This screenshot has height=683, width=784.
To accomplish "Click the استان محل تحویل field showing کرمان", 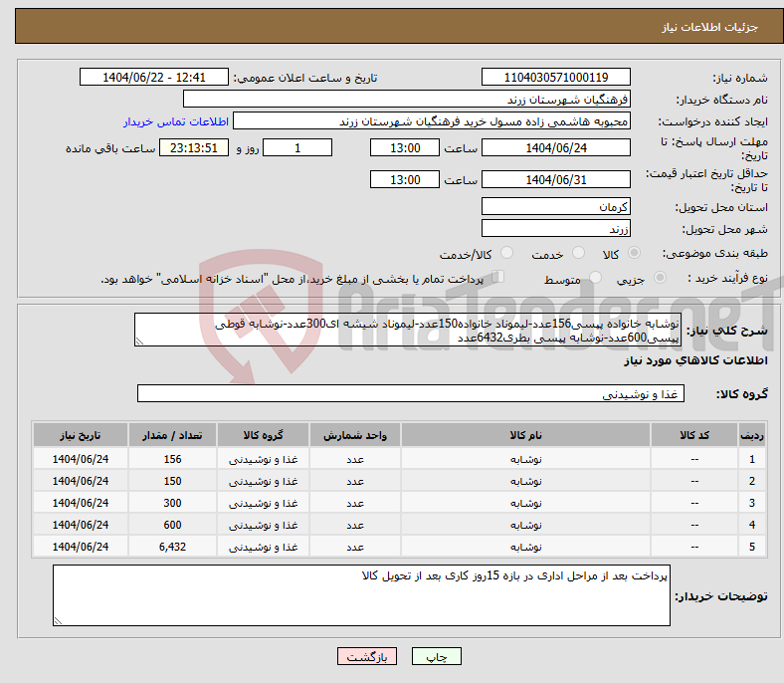I will tap(555, 207).
